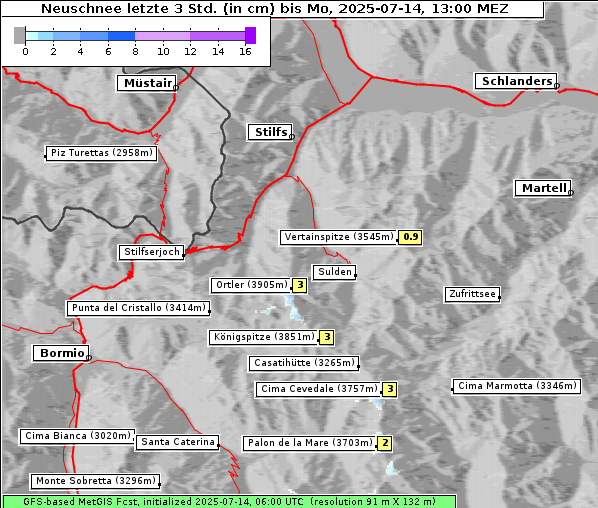The image size is (598, 508).
Task: Select the Martell town label
Action: (x=543, y=188)
